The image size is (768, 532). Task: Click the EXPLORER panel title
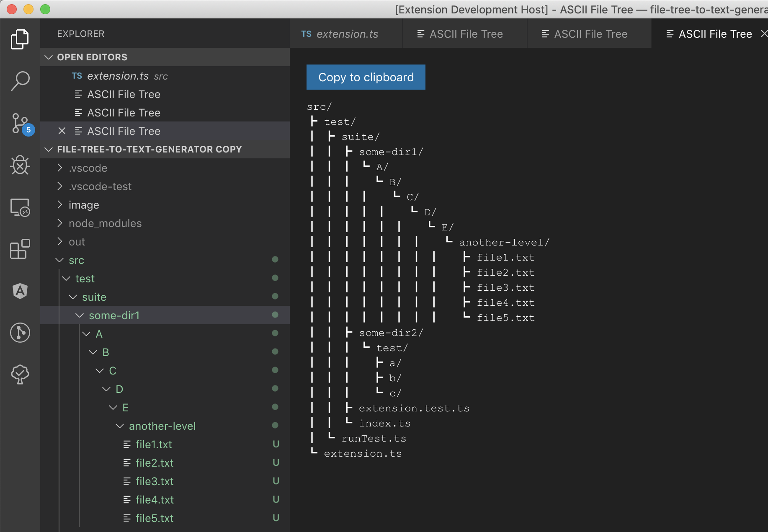[x=81, y=34]
